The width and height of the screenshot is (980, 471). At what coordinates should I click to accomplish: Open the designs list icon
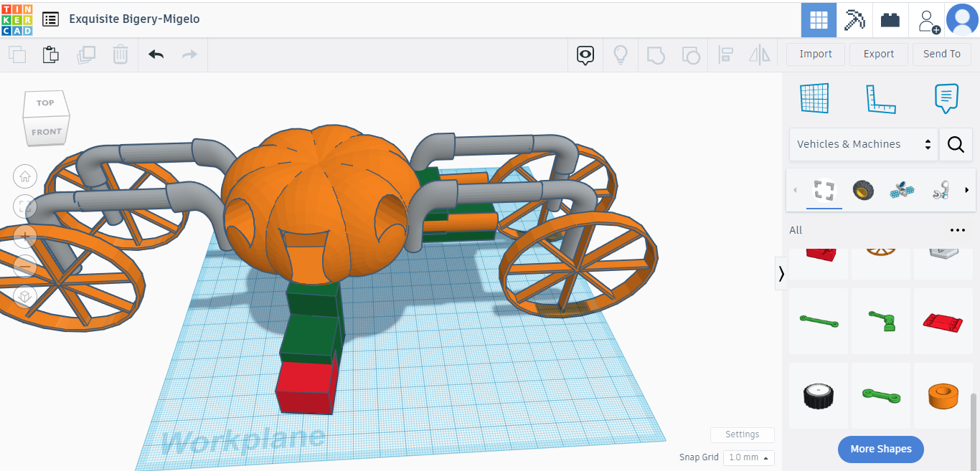click(50, 19)
